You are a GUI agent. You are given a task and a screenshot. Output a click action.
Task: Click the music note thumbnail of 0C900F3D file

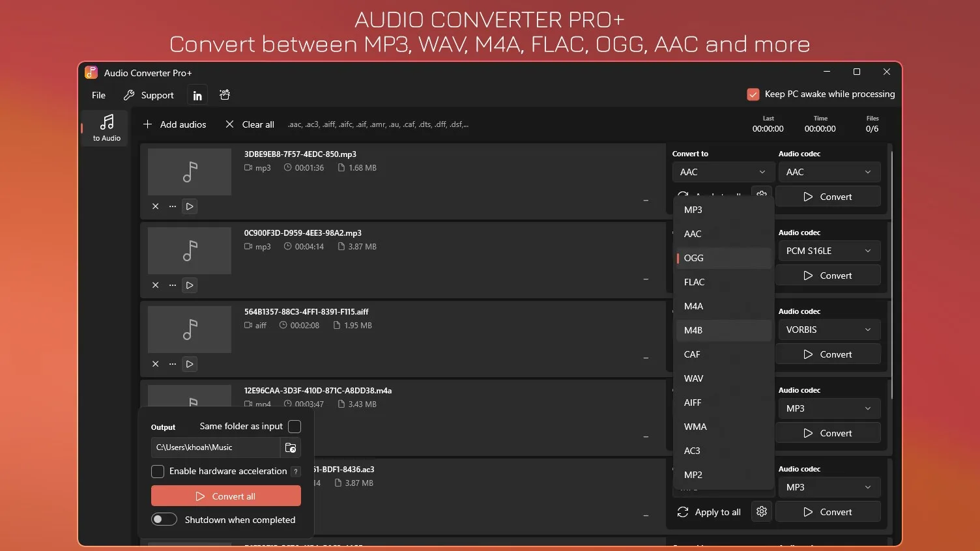click(x=190, y=251)
